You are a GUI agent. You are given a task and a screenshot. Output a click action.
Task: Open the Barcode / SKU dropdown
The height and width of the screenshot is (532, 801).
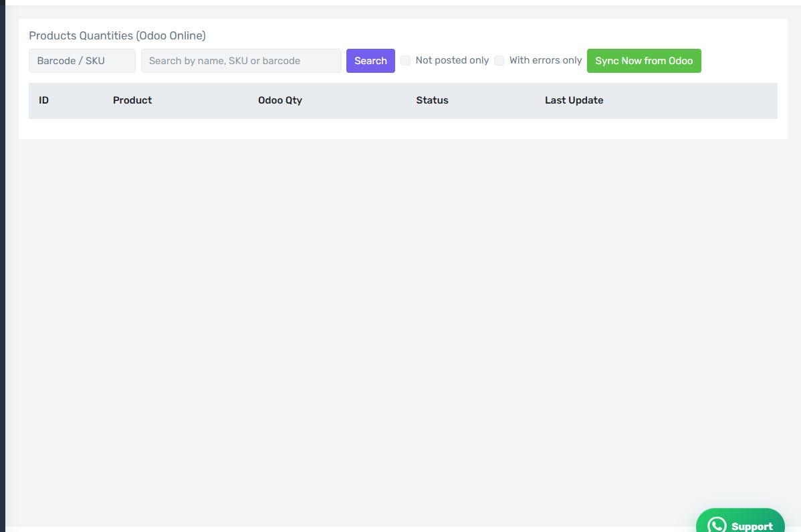coord(82,61)
